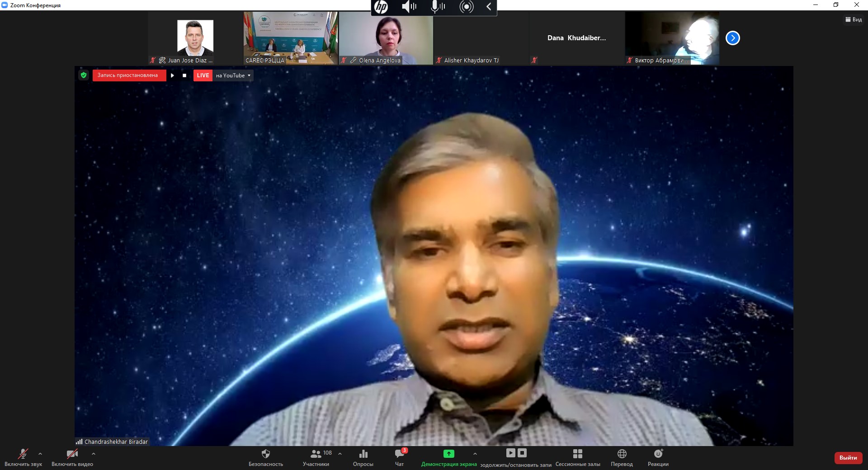Click Запись приостановлена recording indicator
This screenshot has height=470, width=868.
click(129, 75)
